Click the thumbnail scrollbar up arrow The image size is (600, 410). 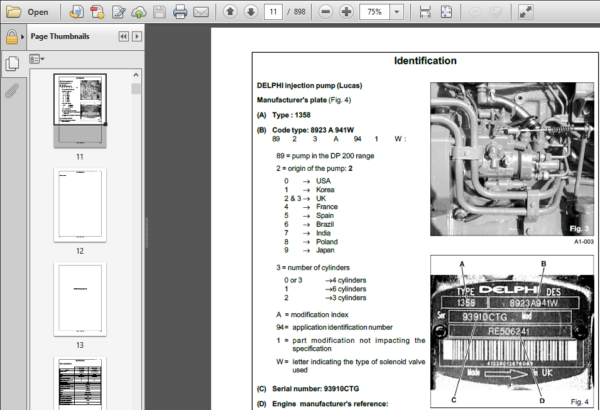136,75
